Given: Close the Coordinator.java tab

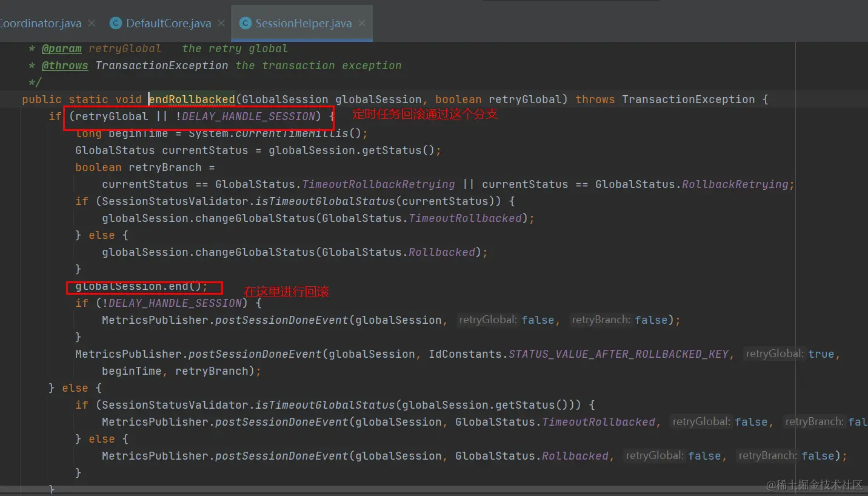Looking at the screenshot, I should click(92, 24).
